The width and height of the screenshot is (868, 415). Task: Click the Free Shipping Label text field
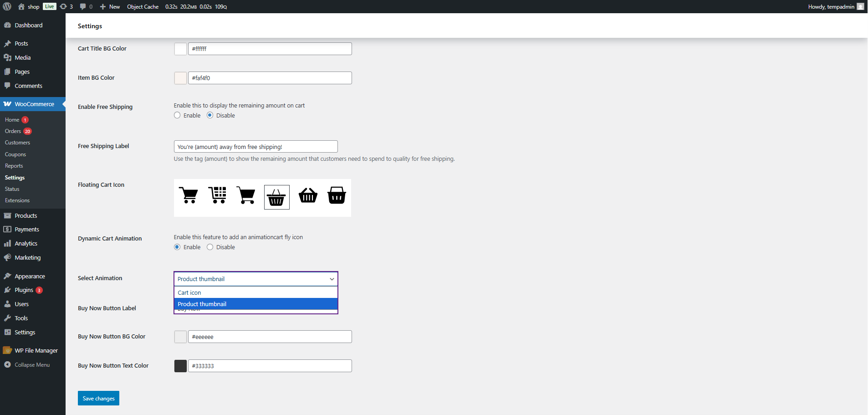coord(255,147)
